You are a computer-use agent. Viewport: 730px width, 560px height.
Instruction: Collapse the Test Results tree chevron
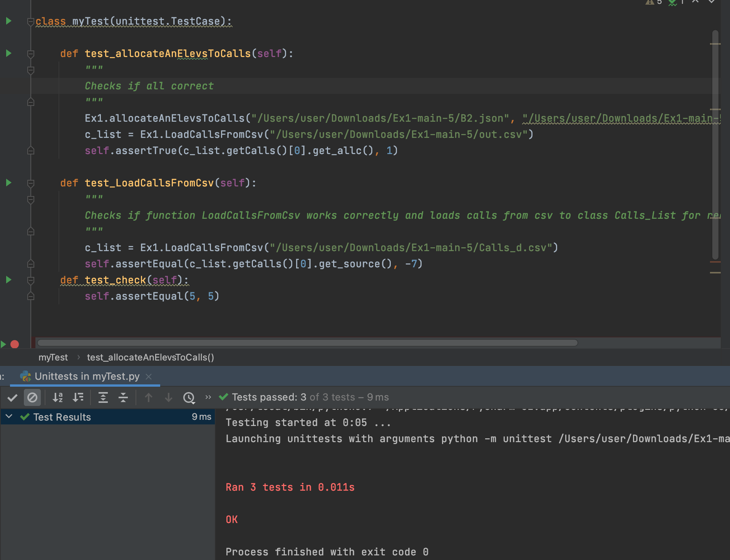8,416
